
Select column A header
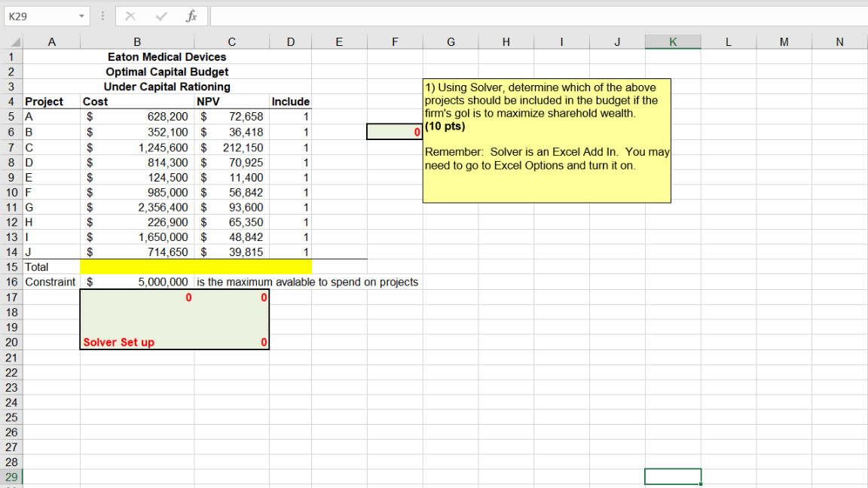(x=51, y=42)
